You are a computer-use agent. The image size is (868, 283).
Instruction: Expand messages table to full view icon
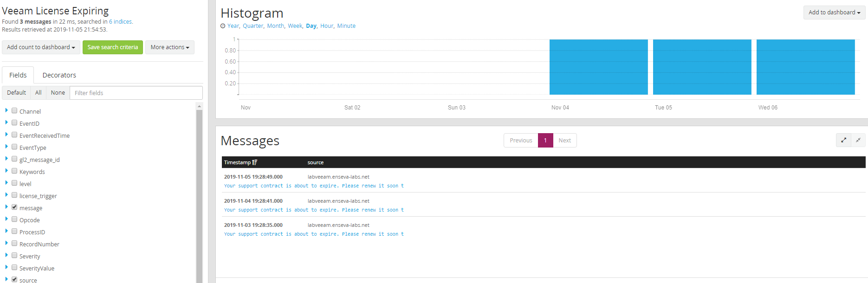[843, 140]
